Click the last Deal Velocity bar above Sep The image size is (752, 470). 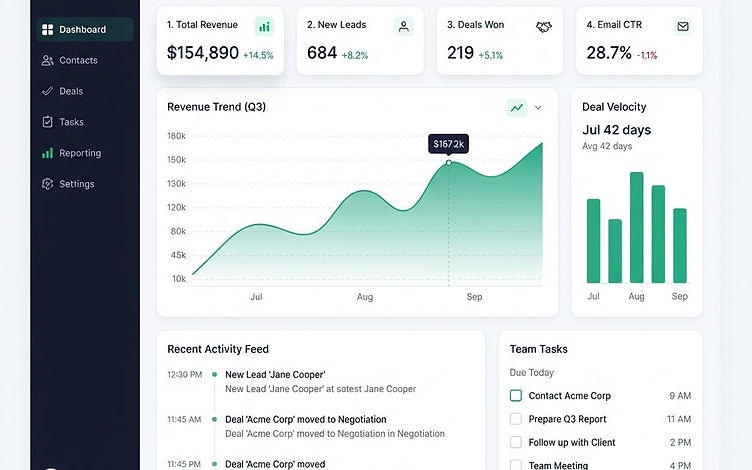click(680, 246)
